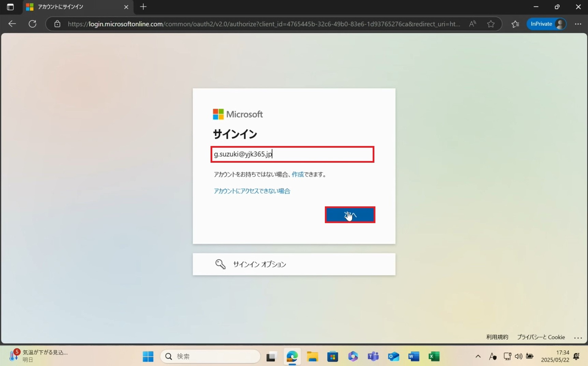Select the アカウントにサインイン browser tab

78,7
